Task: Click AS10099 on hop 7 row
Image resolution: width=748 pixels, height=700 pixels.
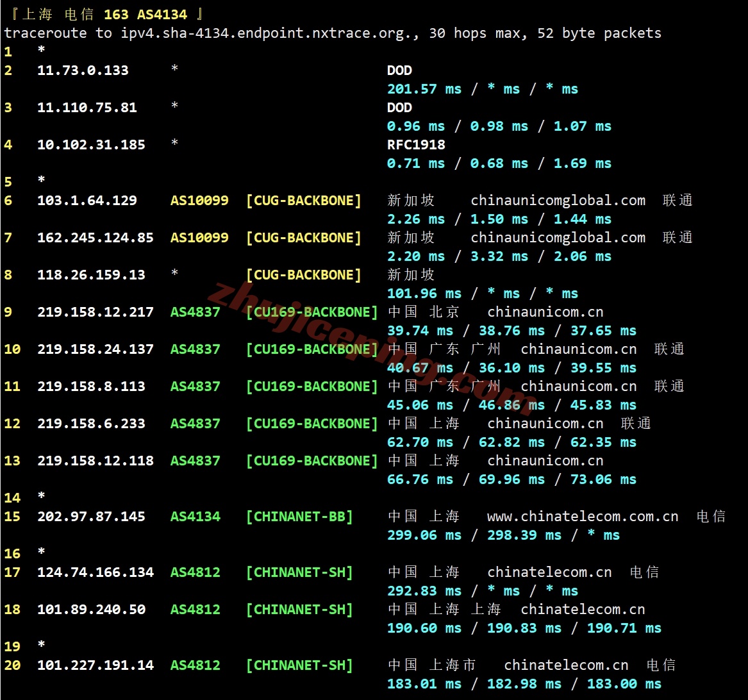Action: coord(199,238)
